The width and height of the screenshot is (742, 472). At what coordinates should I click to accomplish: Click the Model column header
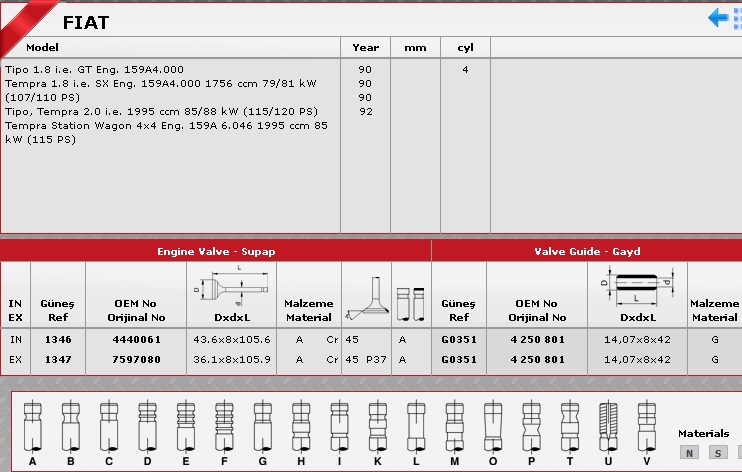[x=43, y=47]
